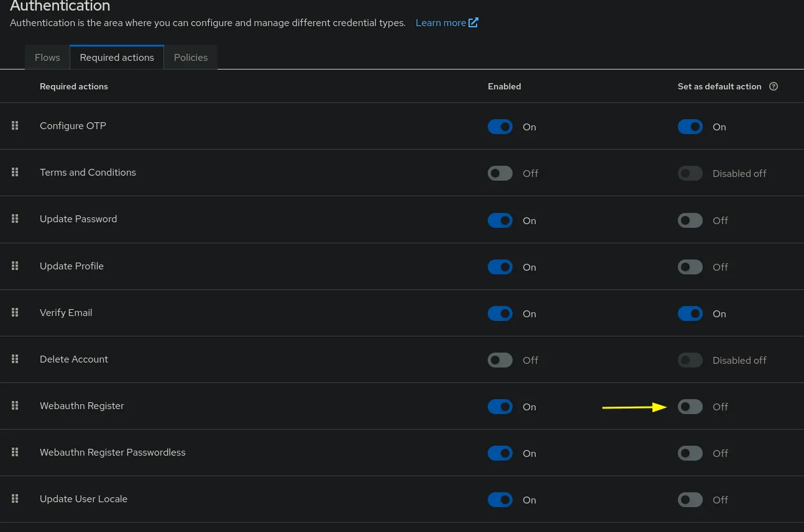Click the Terms and Conditions drag handle
Image resolution: width=804 pixels, height=532 pixels.
click(x=15, y=172)
